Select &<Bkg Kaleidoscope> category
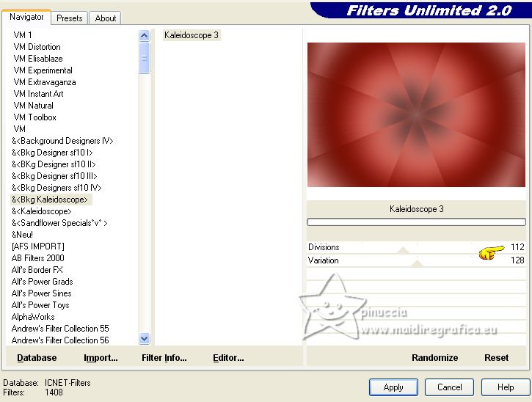 click(50, 200)
